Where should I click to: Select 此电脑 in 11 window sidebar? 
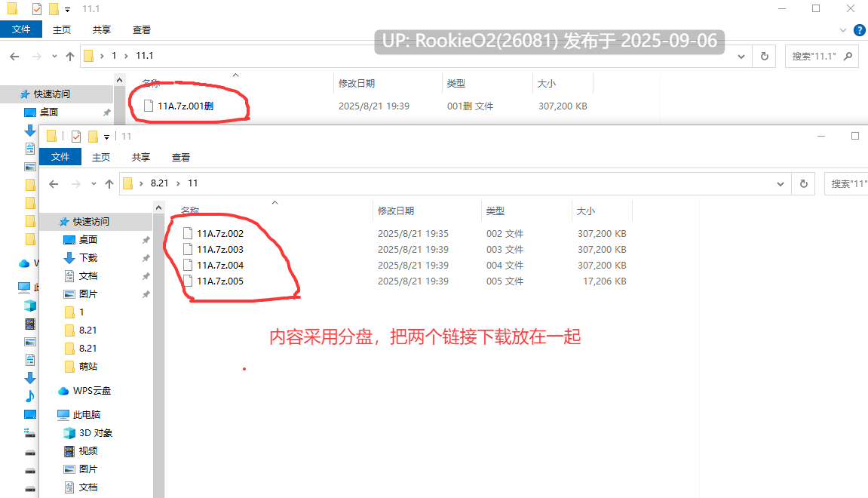pyautogui.click(x=87, y=415)
